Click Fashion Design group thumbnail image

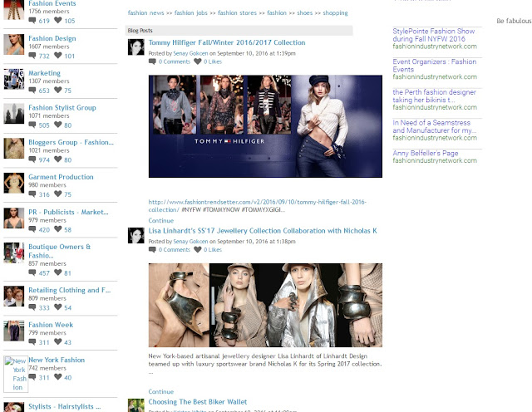point(14,44)
